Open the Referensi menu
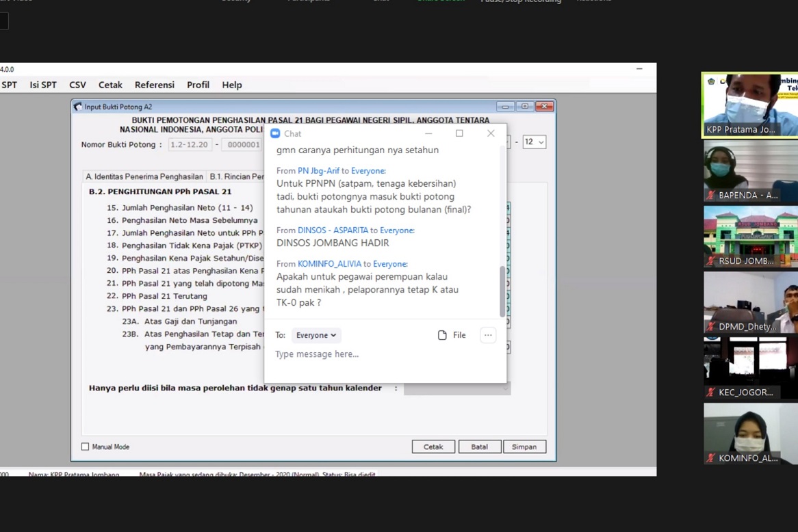Image resolution: width=798 pixels, height=532 pixels. point(154,85)
